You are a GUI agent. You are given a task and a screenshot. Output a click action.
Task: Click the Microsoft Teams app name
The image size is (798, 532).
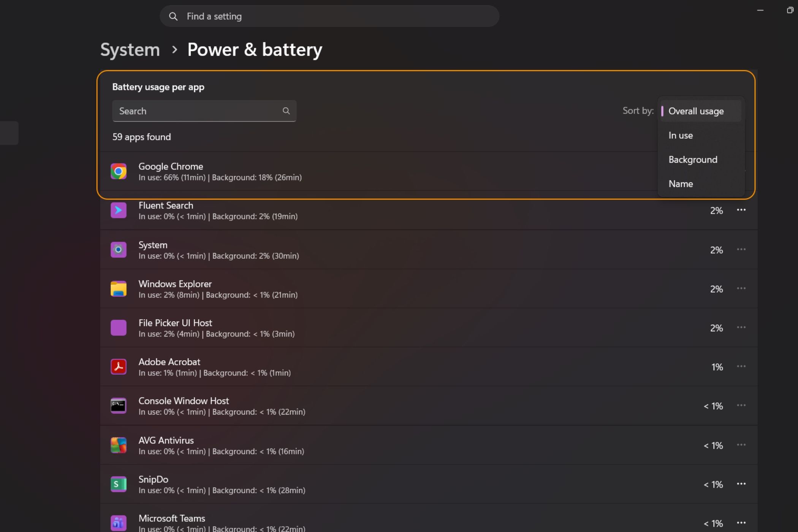point(172,518)
